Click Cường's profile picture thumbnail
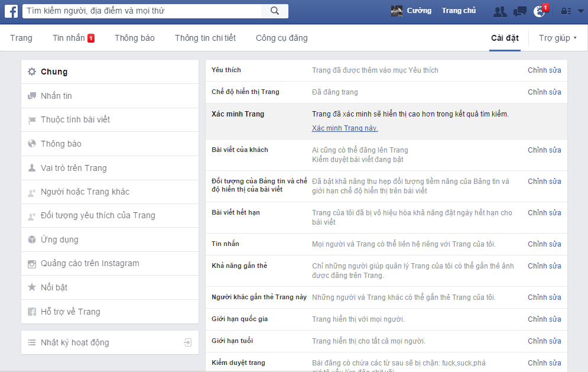 pyautogui.click(x=397, y=11)
